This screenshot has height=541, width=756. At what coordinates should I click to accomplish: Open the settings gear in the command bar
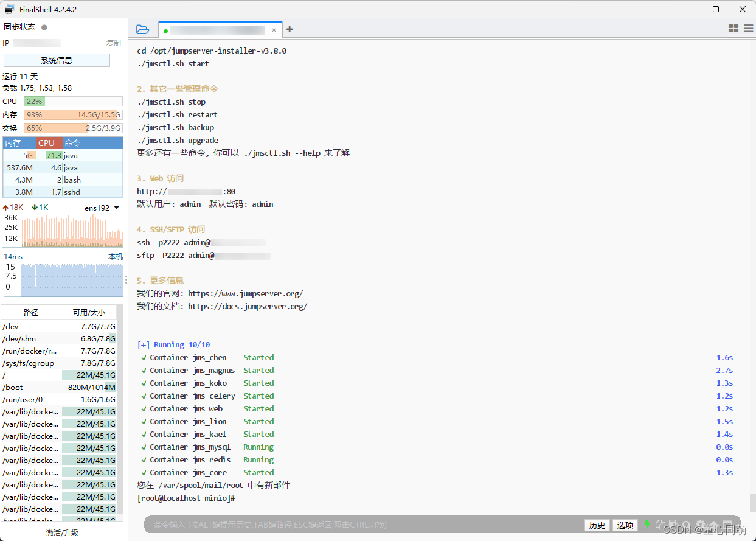coord(701,524)
